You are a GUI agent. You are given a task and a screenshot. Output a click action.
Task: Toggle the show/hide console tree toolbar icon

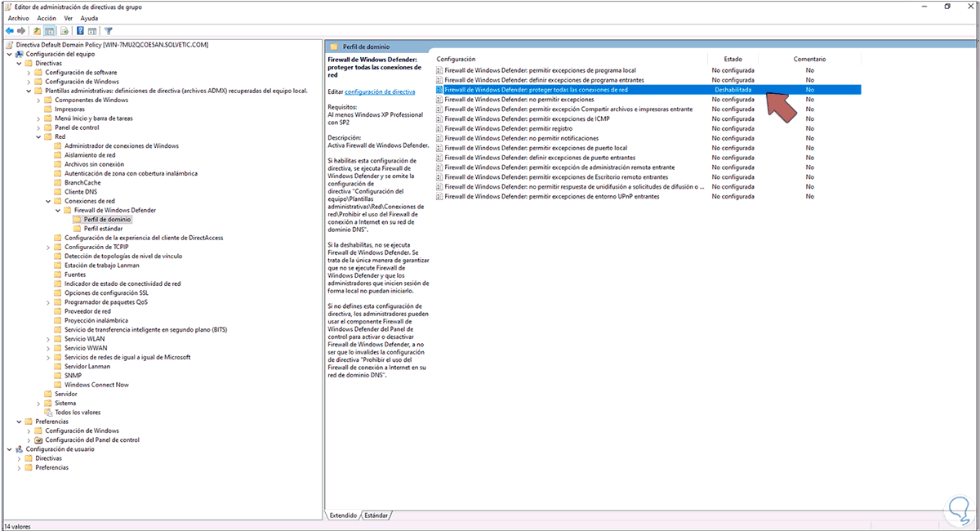(x=50, y=31)
